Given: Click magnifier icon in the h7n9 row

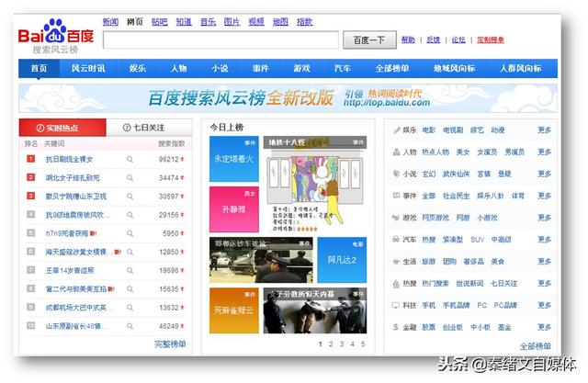Looking at the screenshot, I should tap(130, 233).
